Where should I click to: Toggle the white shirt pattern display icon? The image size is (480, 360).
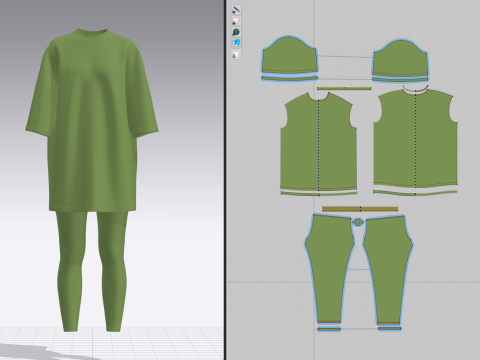point(236,21)
